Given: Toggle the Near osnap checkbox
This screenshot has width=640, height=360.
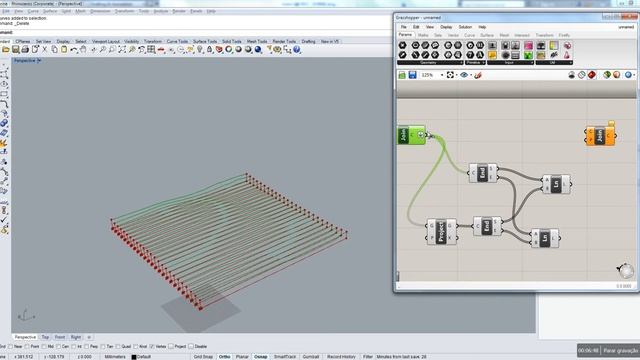Looking at the screenshot, I should pos(11,347).
